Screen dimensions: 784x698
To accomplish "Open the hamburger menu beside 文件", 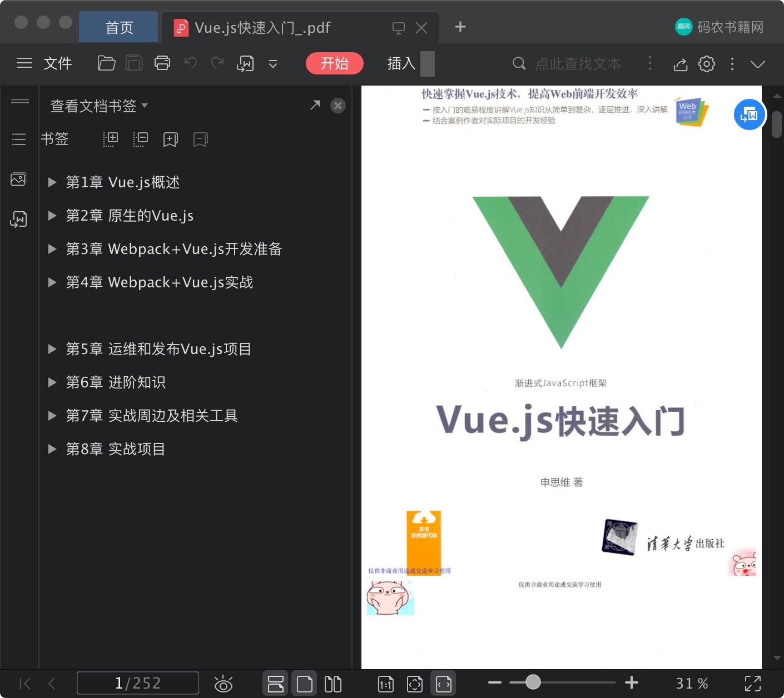I will click(24, 63).
